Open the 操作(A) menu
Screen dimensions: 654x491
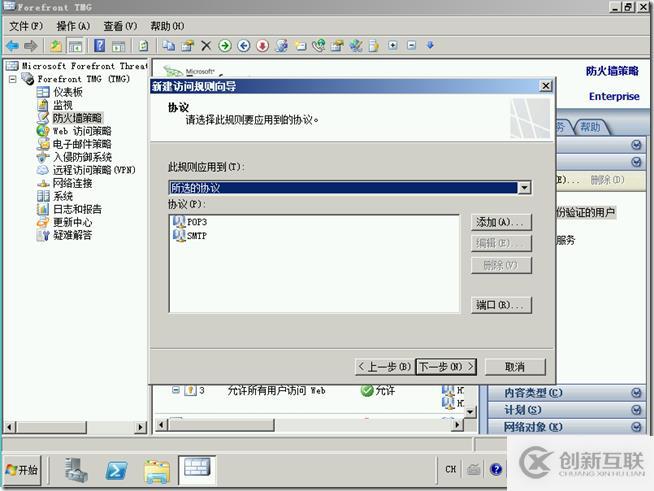(x=73, y=26)
